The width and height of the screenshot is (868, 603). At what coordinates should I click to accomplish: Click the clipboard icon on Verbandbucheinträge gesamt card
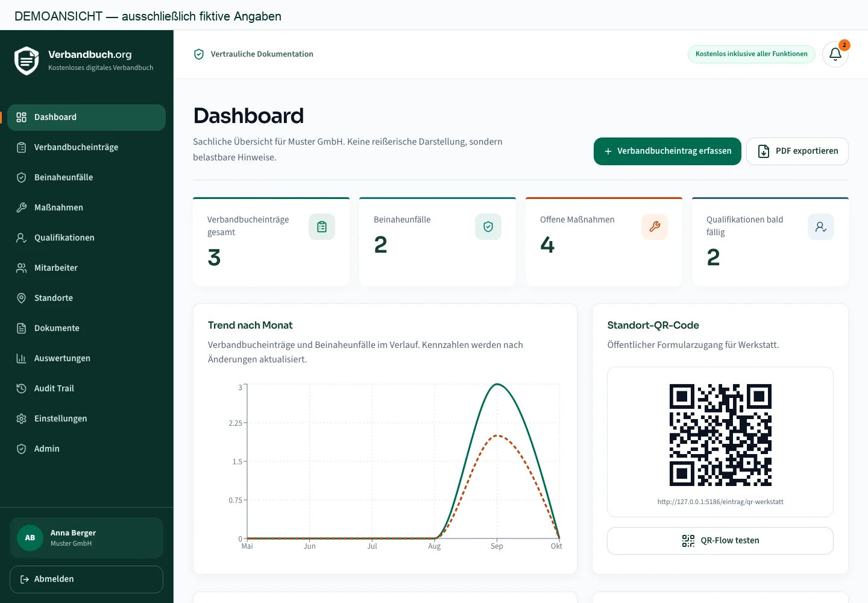click(322, 227)
